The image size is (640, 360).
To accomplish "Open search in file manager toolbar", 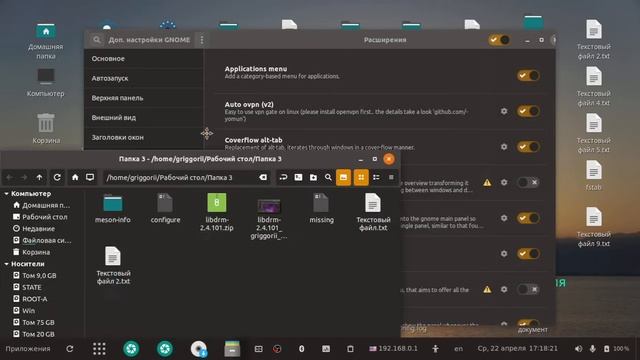I will (x=328, y=177).
